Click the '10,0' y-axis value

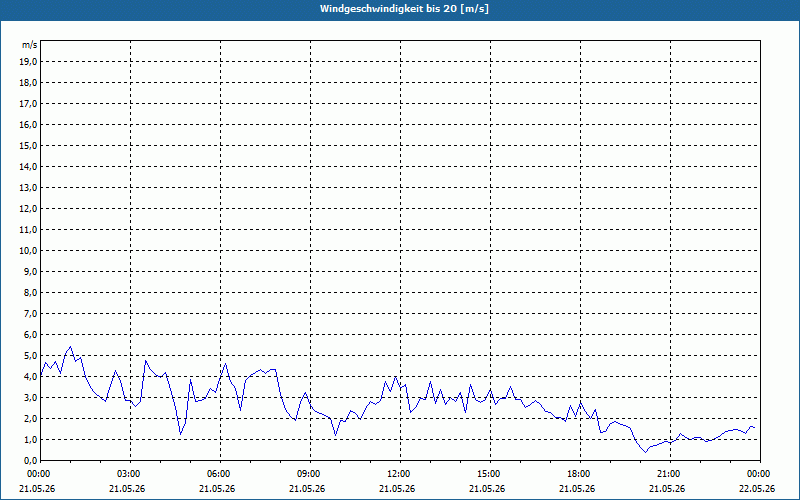28,251
